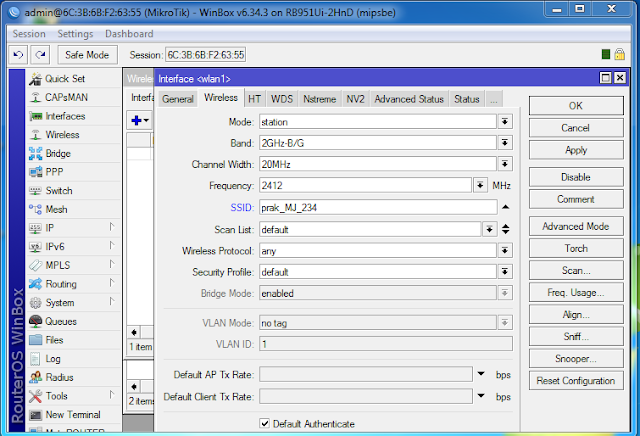Click the Redo arrow toolbar button
The width and height of the screenshot is (640, 436).
[x=40, y=55]
